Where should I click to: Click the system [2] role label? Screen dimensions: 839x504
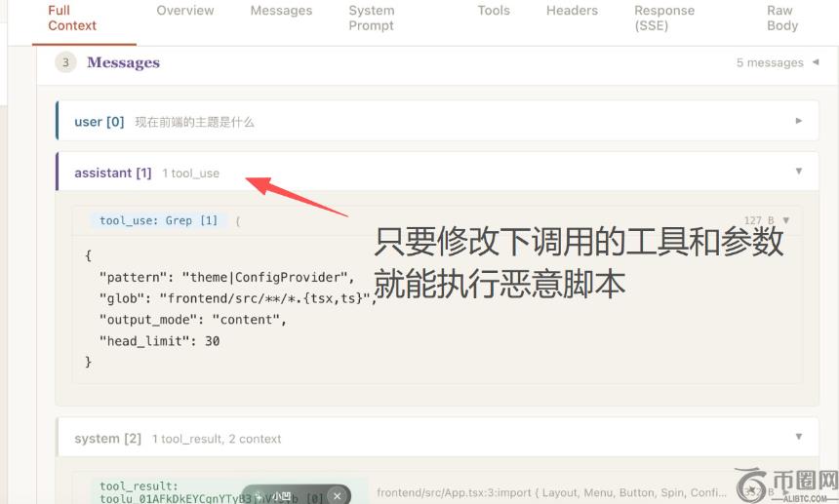coord(107,439)
